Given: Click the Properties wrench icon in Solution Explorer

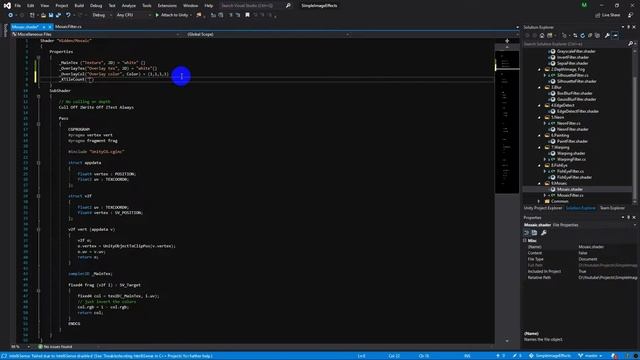Looking at the screenshot, I should (x=607, y=36).
